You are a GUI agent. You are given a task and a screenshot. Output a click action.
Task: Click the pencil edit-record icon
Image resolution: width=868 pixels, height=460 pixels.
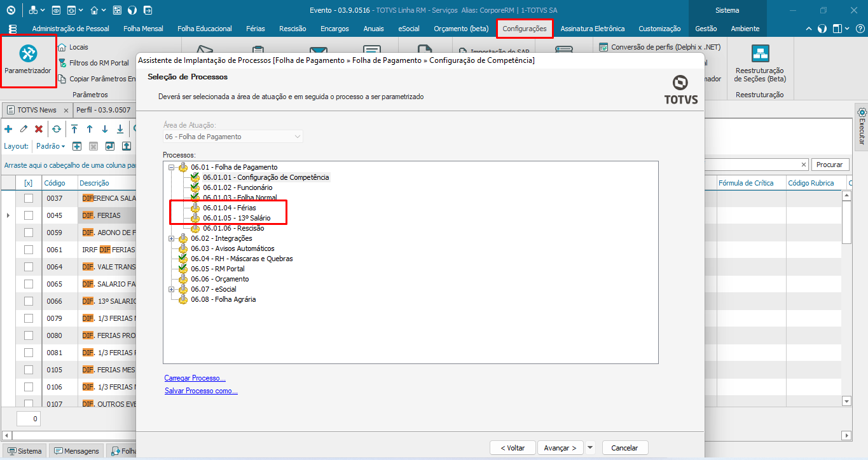(24, 129)
